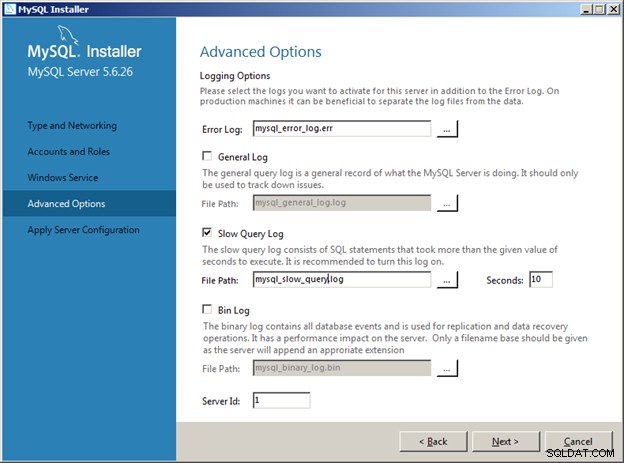This screenshot has width=624, height=463.
Task: Select the Advanced Options step
Action: [x=89, y=203]
